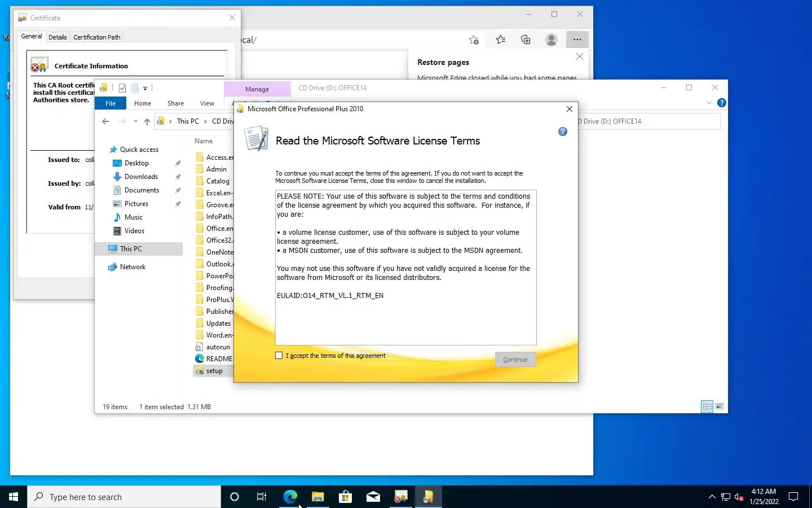Viewport: 812px width, 508px height.
Task: Open Certification Path tab in Certificate window
Action: [x=97, y=37]
